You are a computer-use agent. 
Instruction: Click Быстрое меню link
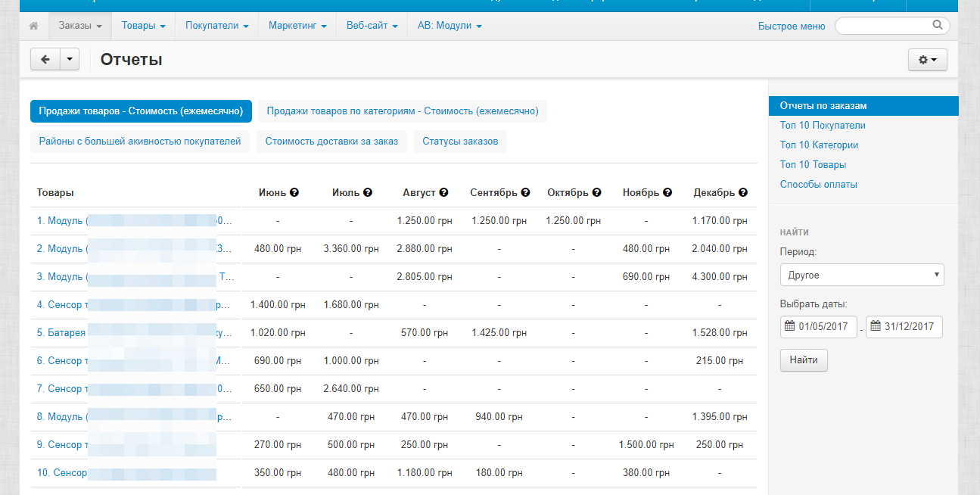tap(792, 26)
